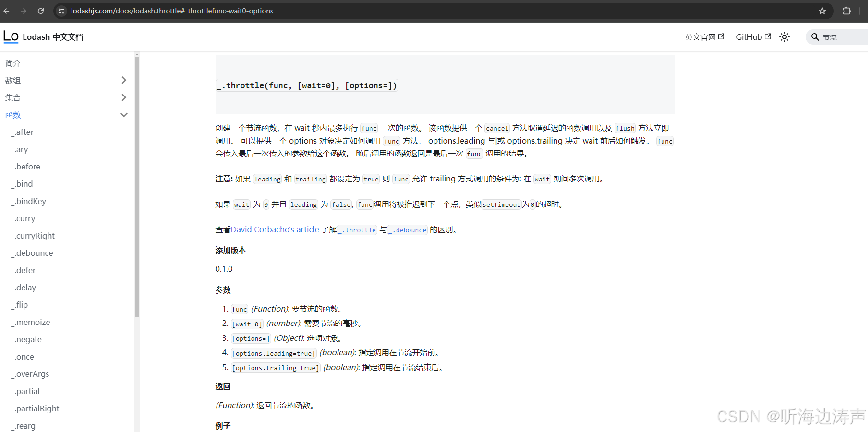The height and width of the screenshot is (432, 868).
Task: Toggle dark mode with the sun icon
Action: [784, 36]
